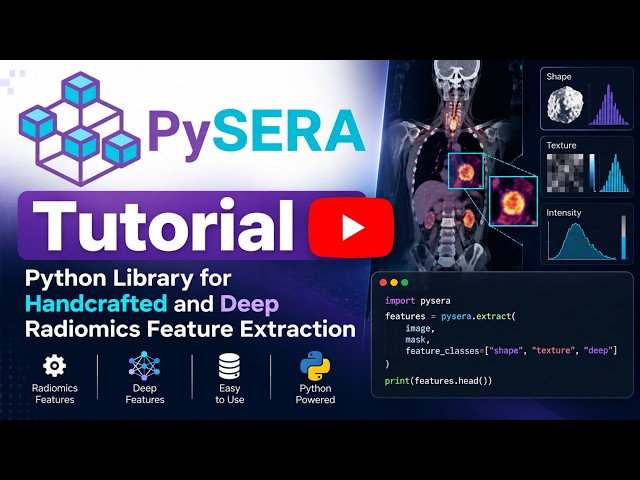Click the 3D tumor shape rendering
Viewport: 640px width, 480px height.
point(565,105)
